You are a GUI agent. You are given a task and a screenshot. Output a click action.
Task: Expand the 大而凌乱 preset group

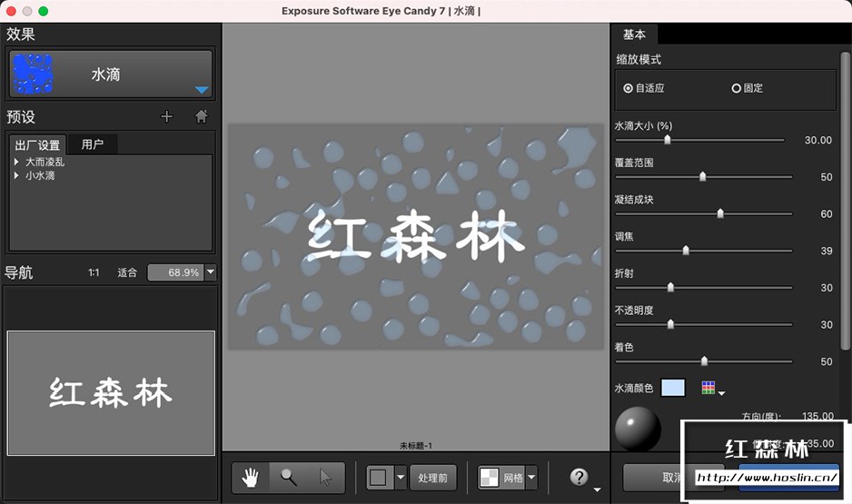tap(16, 162)
